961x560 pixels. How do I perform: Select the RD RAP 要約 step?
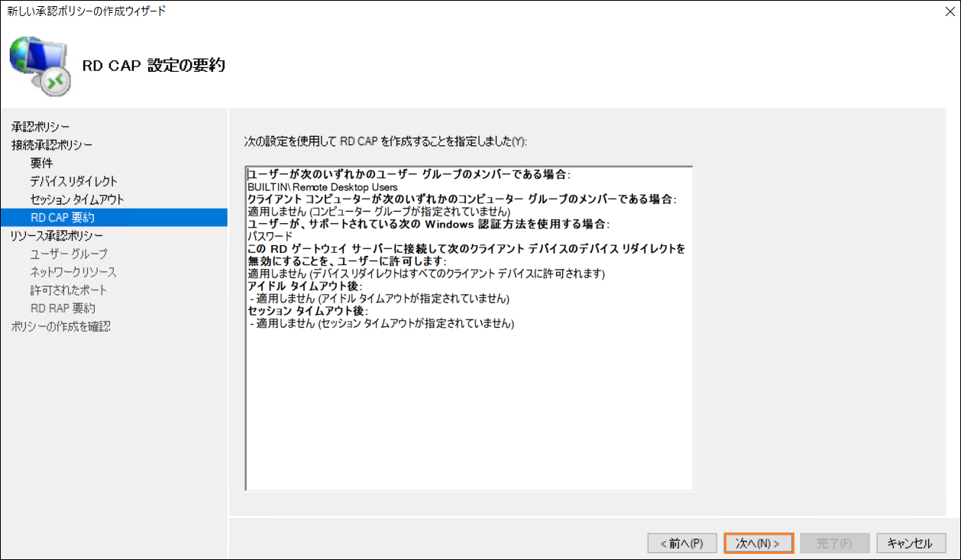click(x=63, y=309)
